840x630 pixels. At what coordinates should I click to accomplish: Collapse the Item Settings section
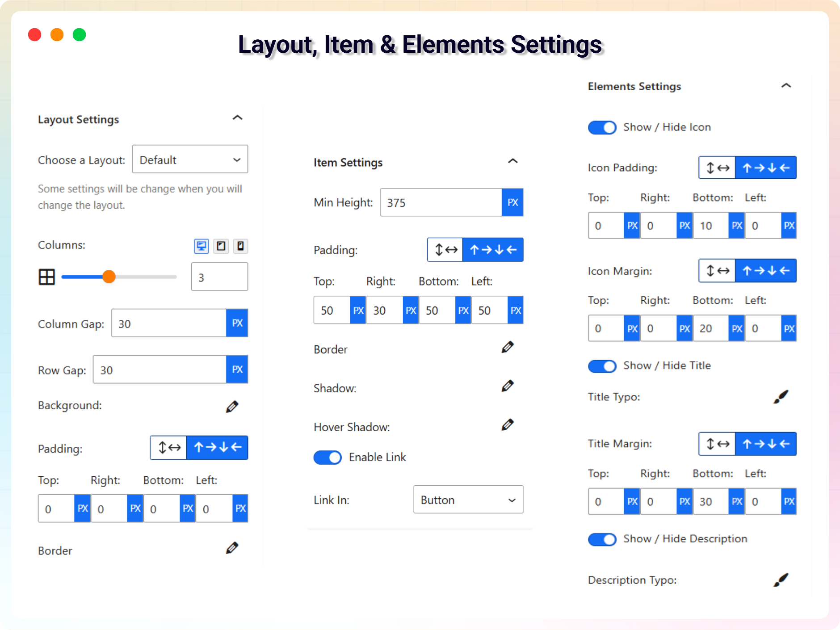pyautogui.click(x=513, y=161)
